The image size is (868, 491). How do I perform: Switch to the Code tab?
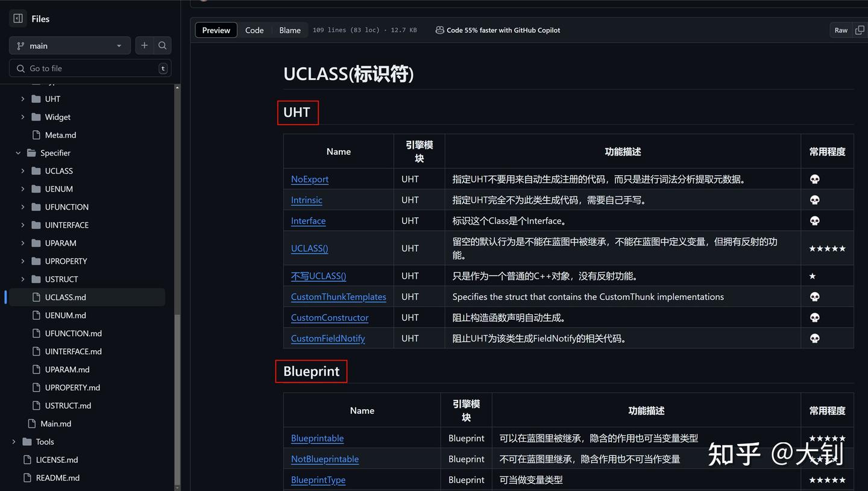point(254,30)
